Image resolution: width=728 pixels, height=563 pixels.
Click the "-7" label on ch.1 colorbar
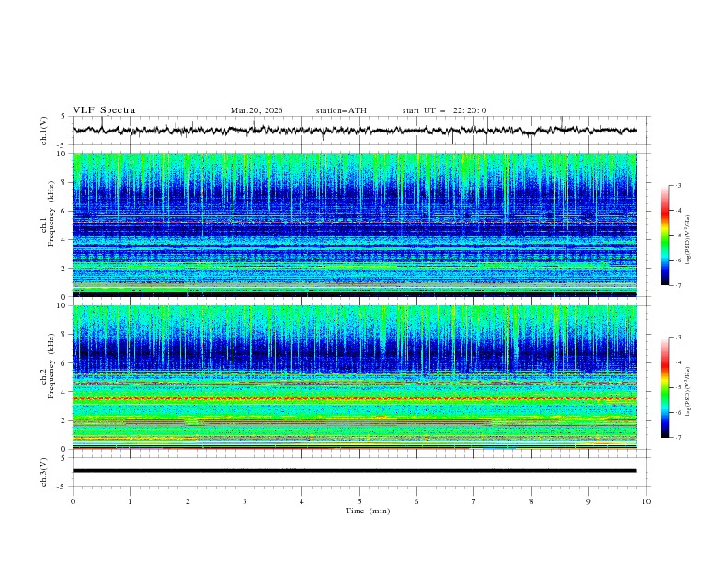(677, 285)
